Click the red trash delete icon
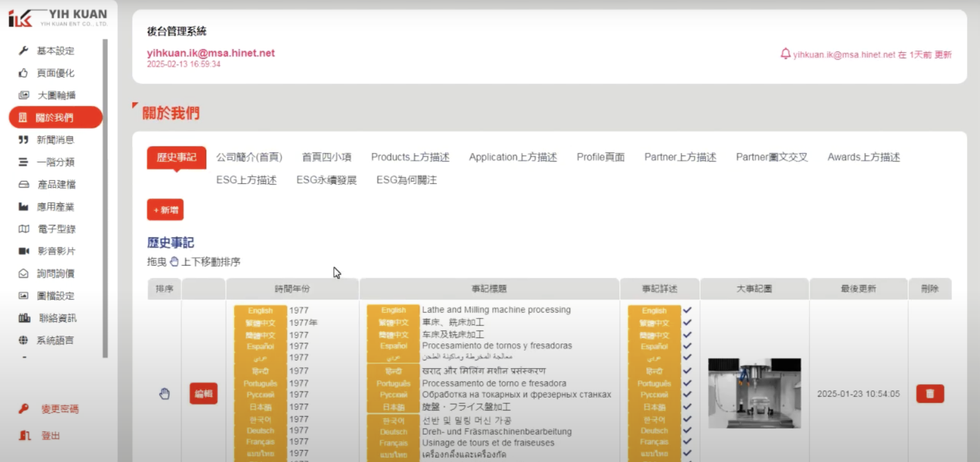 pos(930,394)
